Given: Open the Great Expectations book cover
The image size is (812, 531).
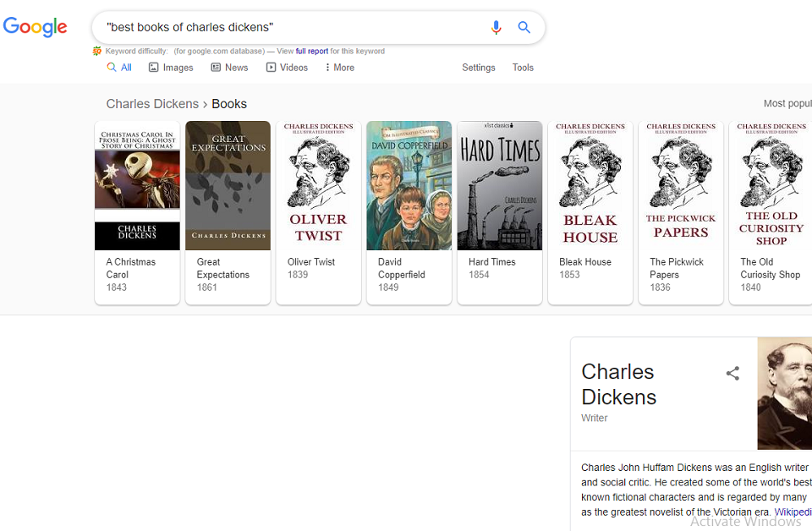Looking at the screenshot, I should 228,185.
